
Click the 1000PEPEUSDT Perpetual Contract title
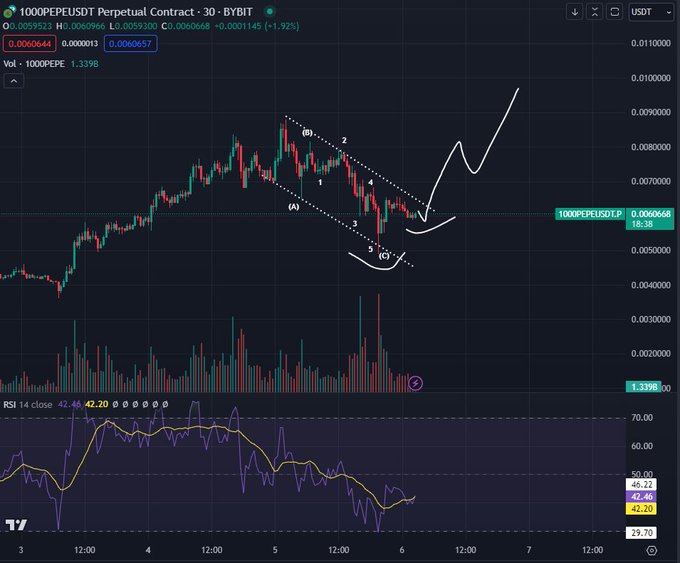click(x=106, y=12)
